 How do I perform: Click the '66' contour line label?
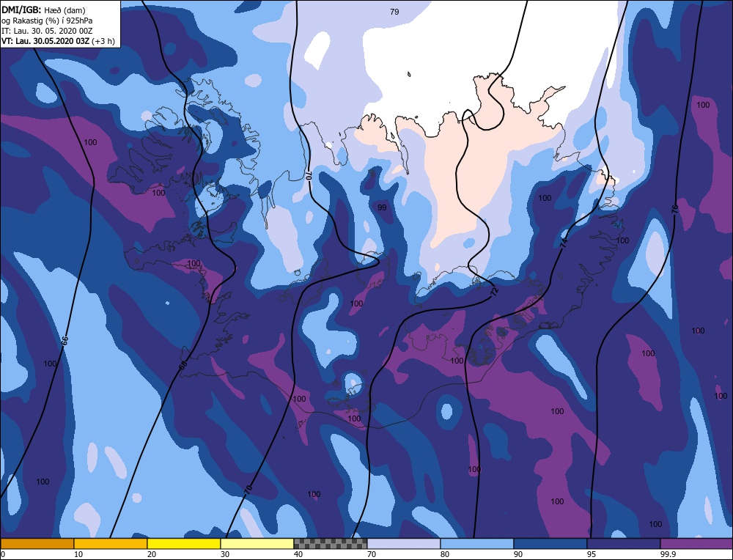click(x=65, y=342)
